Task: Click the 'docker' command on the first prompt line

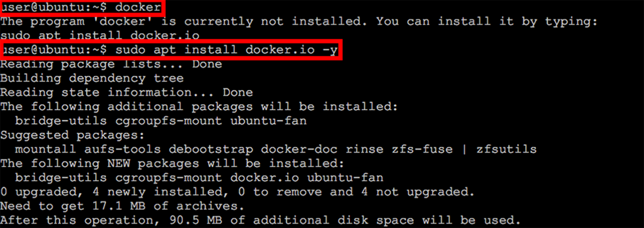Action: tap(138, 8)
